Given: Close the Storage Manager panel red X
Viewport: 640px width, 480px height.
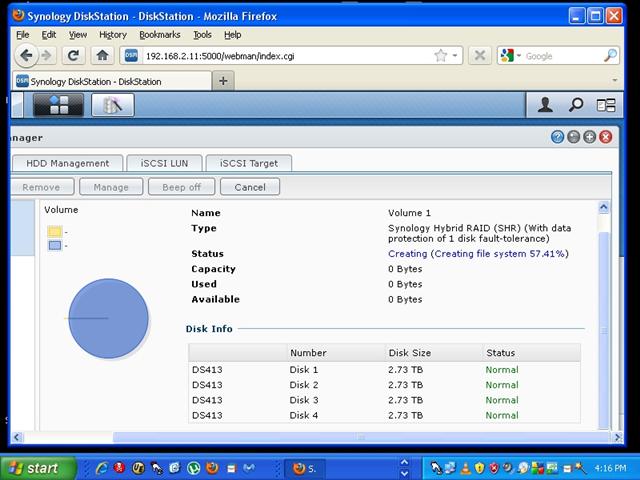Looking at the screenshot, I should pos(606,137).
